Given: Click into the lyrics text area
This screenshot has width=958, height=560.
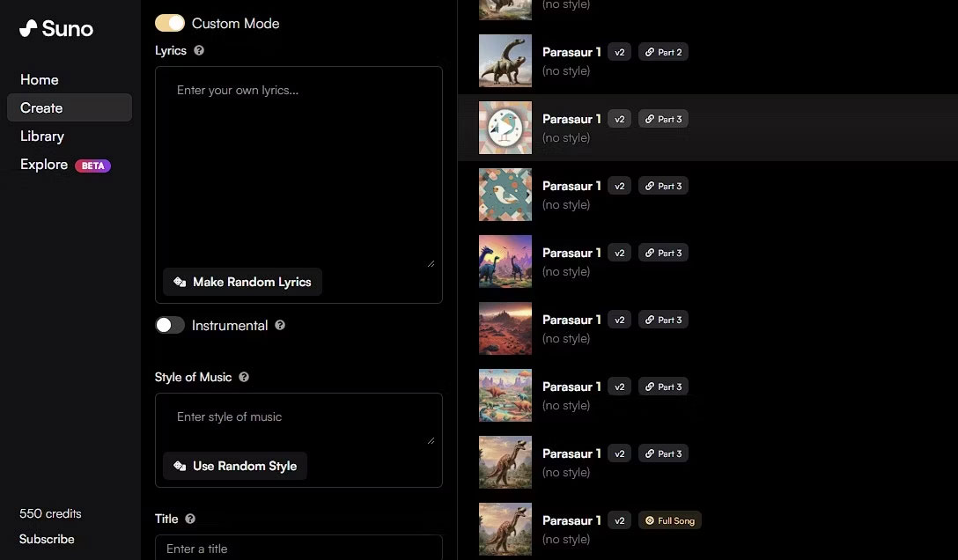Looking at the screenshot, I should pos(298,167).
